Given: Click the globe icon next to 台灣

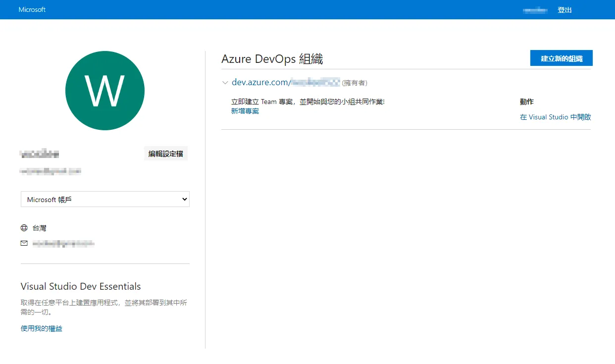Looking at the screenshot, I should (24, 228).
